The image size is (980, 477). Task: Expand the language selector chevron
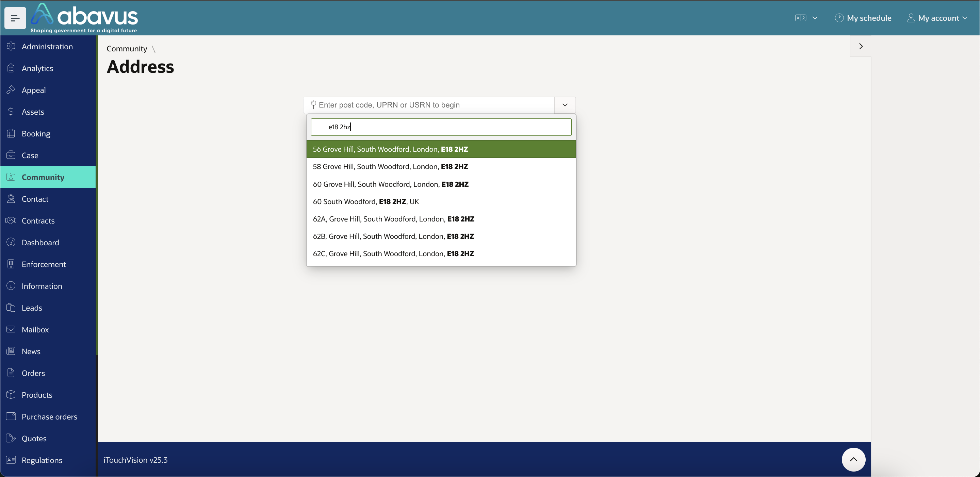815,18
